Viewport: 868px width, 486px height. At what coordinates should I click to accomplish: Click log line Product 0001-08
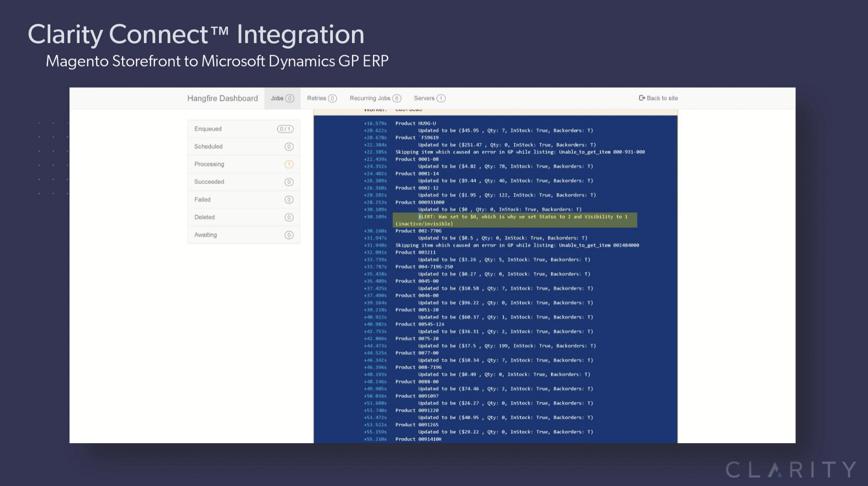[x=417, y=159]
